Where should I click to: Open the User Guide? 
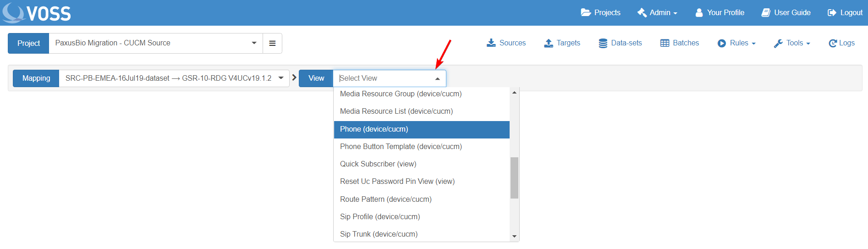point(786,13)
